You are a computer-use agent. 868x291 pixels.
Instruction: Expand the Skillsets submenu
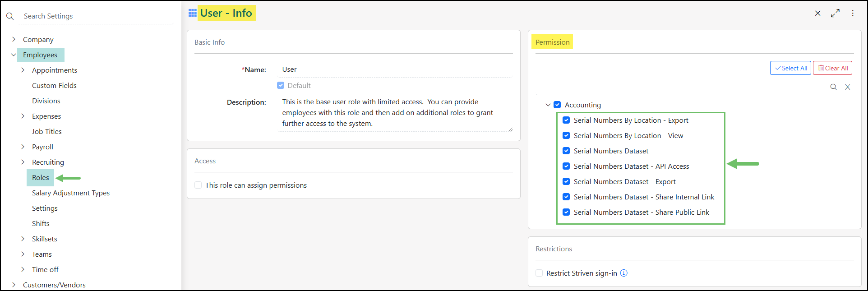pos(23,239)
